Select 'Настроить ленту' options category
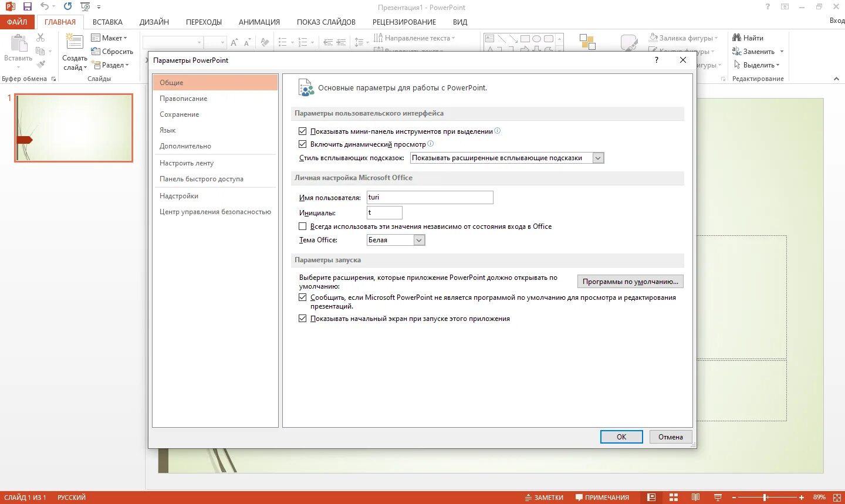The width and height of the screenshot is (845, 504). (x=215, y=163)
